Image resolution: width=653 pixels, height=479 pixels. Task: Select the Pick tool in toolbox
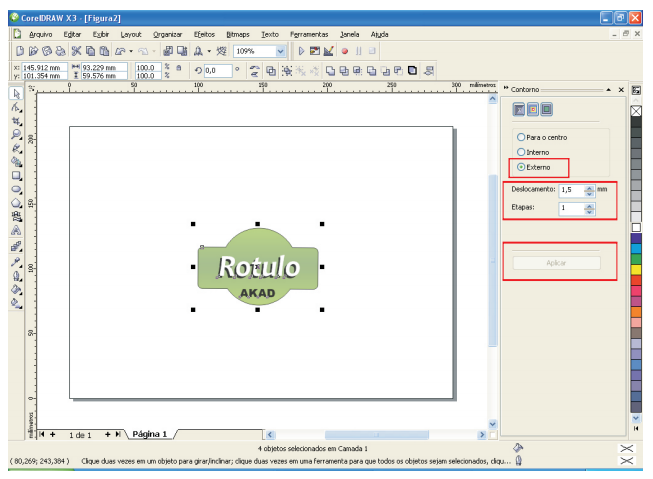(x=16, y=93)
